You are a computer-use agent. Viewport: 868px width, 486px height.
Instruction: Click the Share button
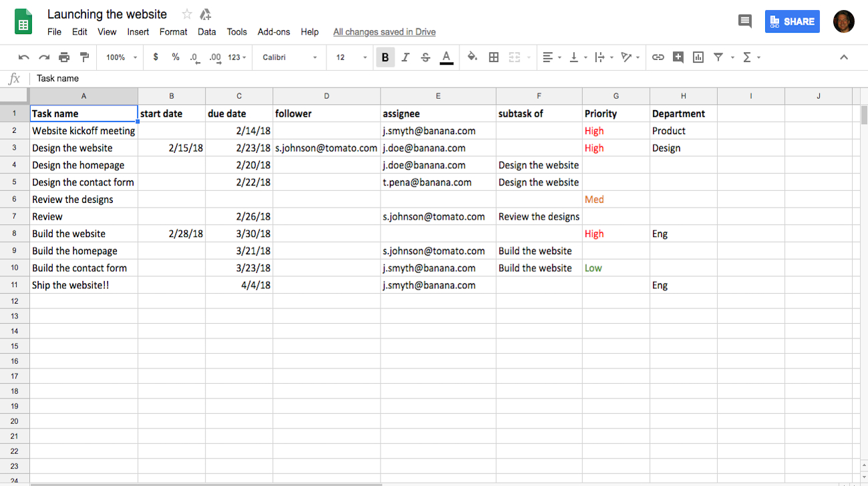pos(792,21)
